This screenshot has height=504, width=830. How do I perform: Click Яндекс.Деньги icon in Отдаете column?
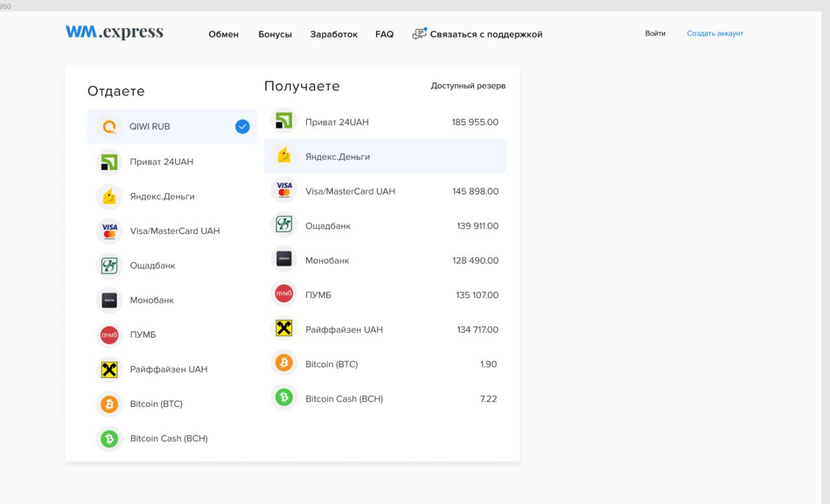pyautogui.click(x=110, y=196)
